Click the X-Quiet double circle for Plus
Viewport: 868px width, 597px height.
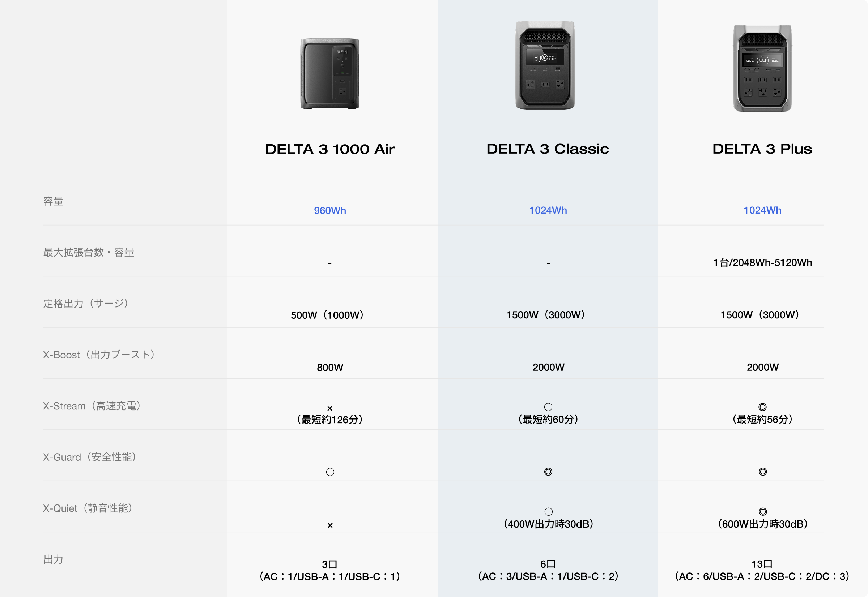tap(762, 511)
